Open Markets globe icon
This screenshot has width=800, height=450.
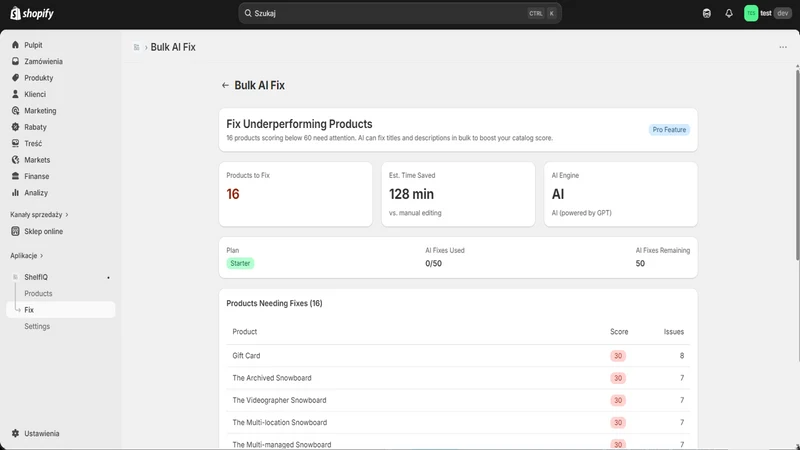pos(15,160)
